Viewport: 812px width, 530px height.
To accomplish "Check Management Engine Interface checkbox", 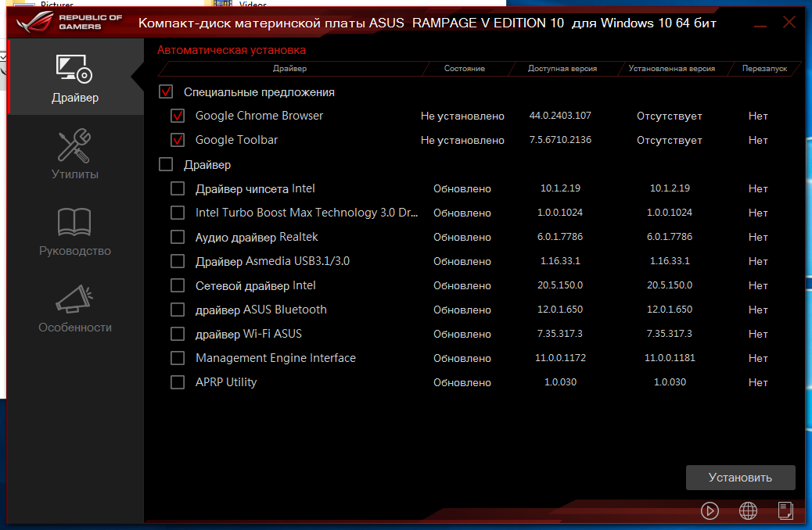I will [x=178, y=358].
